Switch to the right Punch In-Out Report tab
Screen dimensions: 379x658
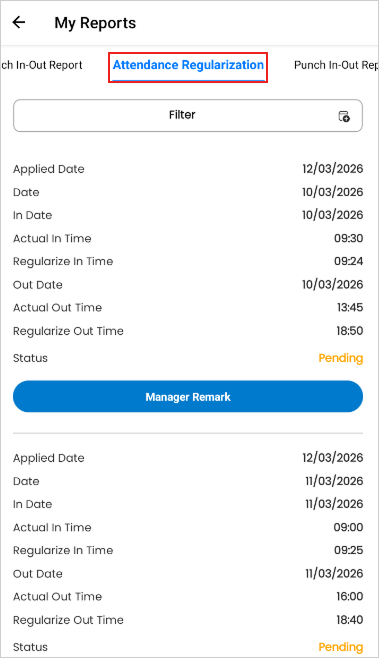click(336, 65)
